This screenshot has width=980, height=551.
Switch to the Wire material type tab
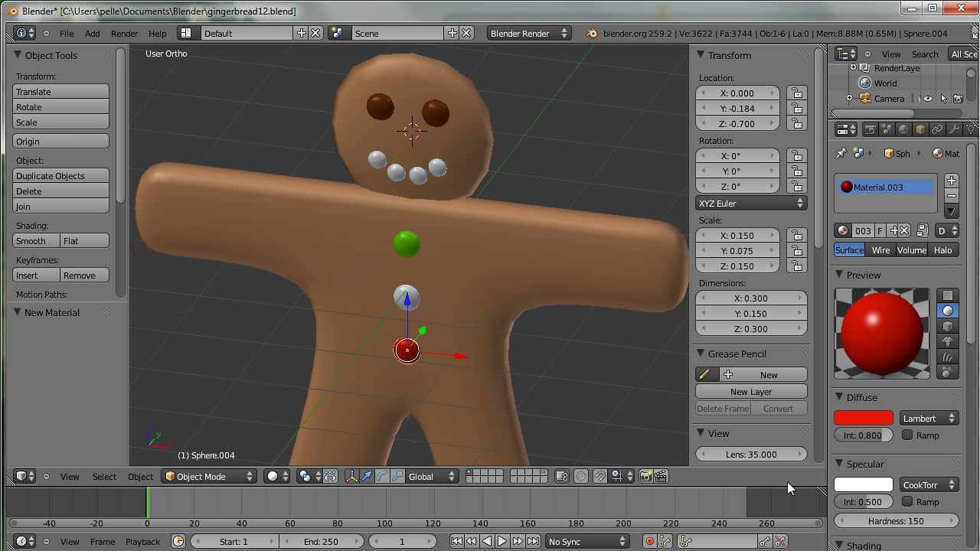pyautogui.click(x=880, y=250)
